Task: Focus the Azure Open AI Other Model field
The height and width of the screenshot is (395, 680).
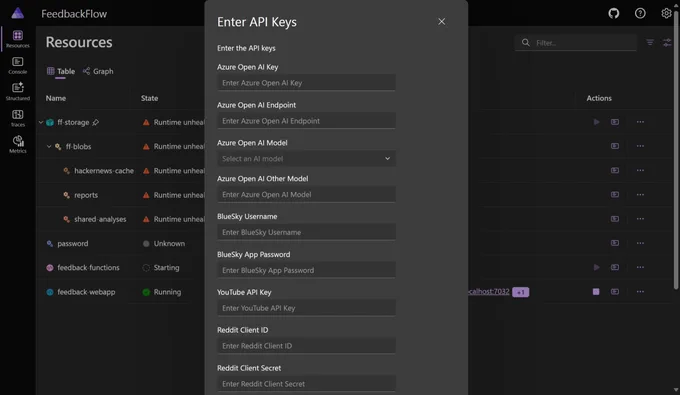Action: click(x=306, y=194)
